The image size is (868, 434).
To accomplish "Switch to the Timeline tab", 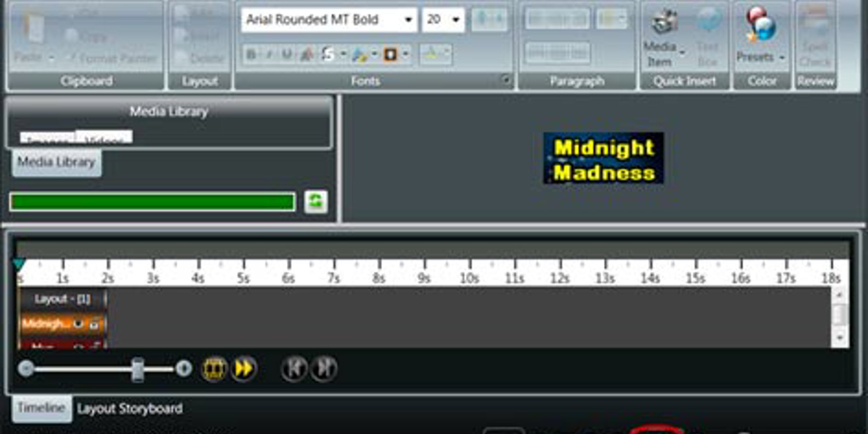I will (42, 408).
